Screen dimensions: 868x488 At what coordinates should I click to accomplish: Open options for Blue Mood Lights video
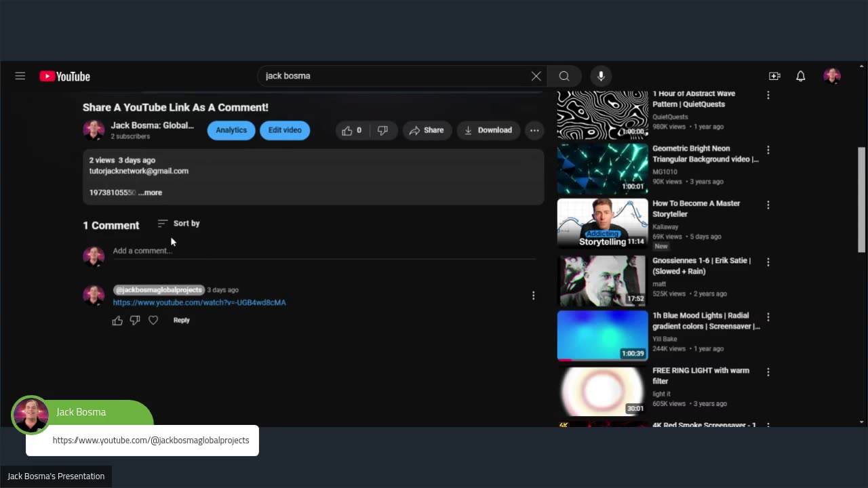pos(768,317)
